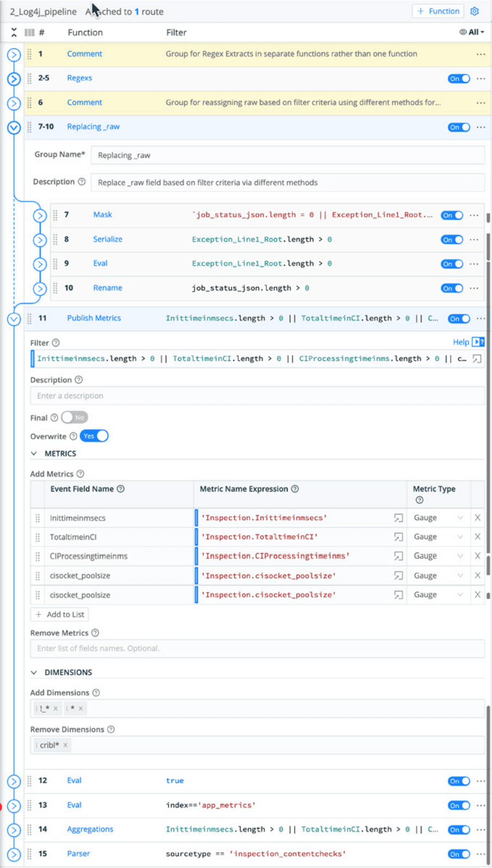The height and width of the screenshot is (868, 492).
Task: Expand Filter expression editor icon
Action: coord(477,359)
